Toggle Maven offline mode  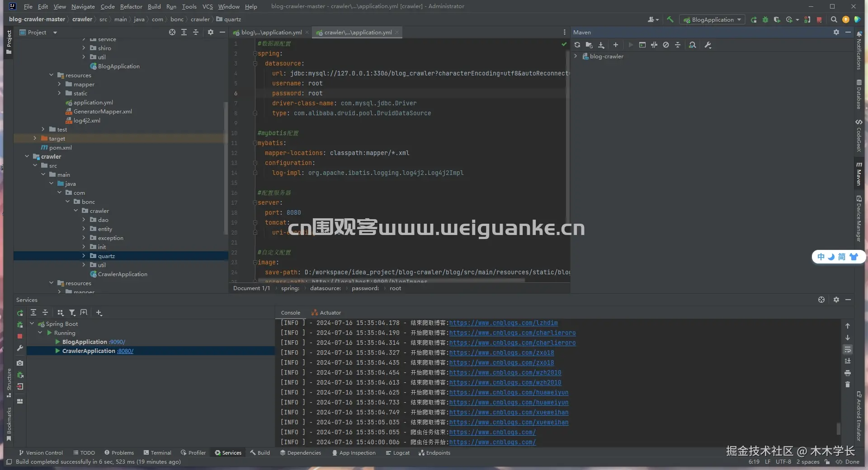coord(654,45)
